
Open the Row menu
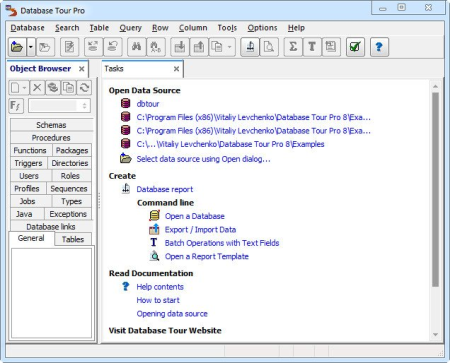click(x=160, y=28)
